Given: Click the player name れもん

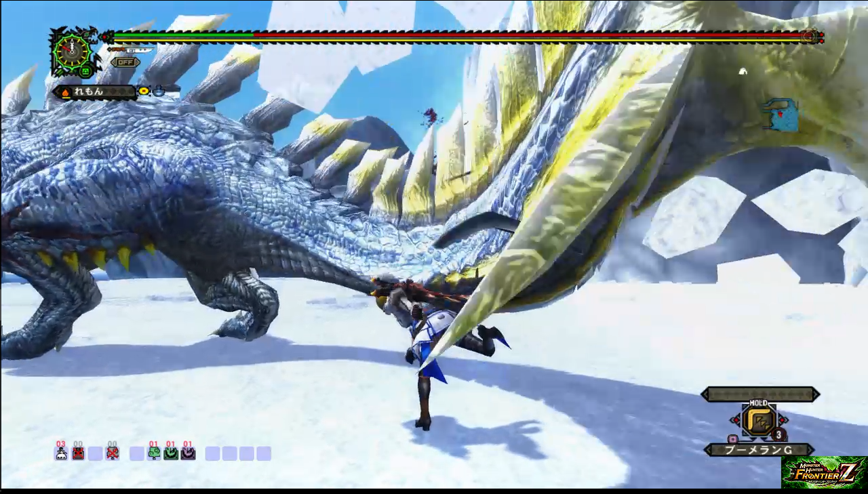Looking at the screenshot, I should [x=87, y=91].
